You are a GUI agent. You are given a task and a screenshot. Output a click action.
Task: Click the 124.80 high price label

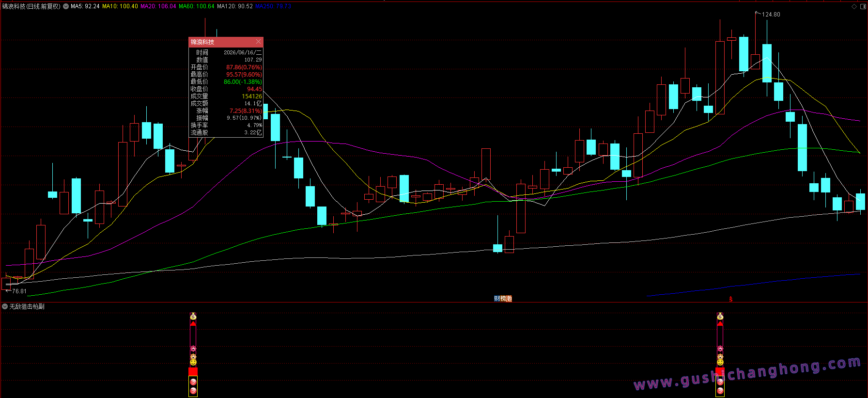click(x=771, y=15)
